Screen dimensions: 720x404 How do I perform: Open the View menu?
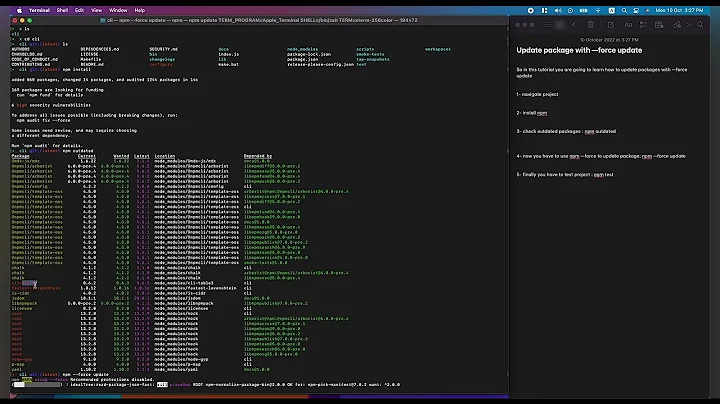pyautogui.click(x=96, y=10)
